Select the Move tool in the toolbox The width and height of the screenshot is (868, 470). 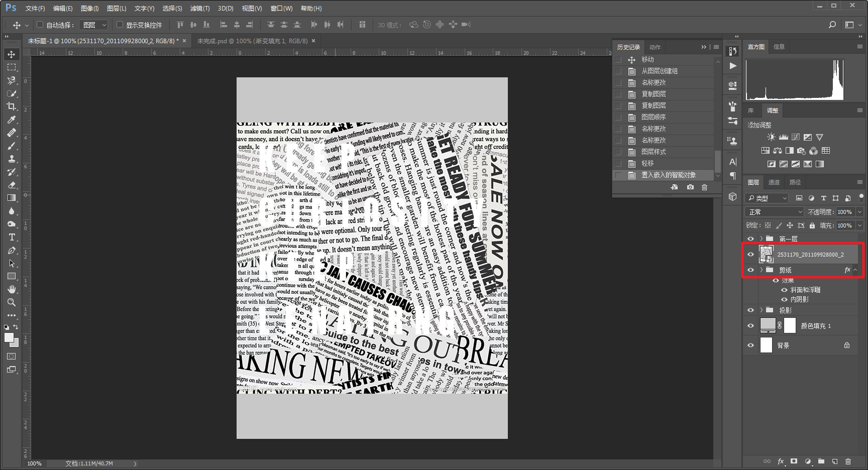pyautogui.click(x=12, y=54)
